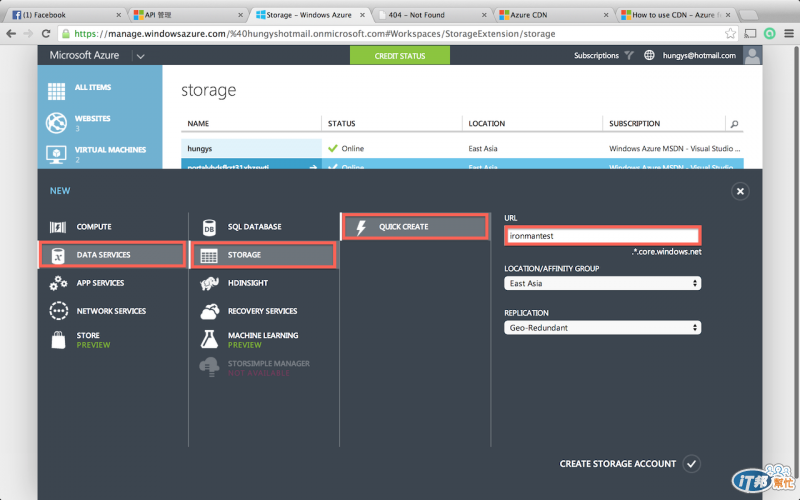The image size is (800, 500).
Task: Click SUBSCRIPTION column header
Action: point(634,123)
